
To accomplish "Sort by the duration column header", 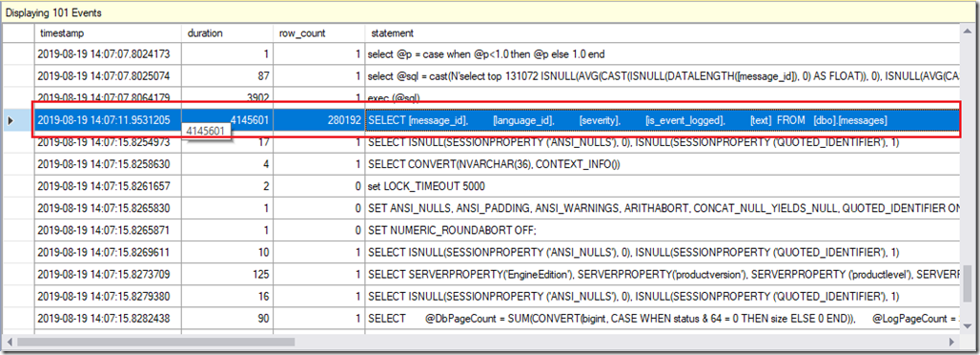I will (228, 33).
